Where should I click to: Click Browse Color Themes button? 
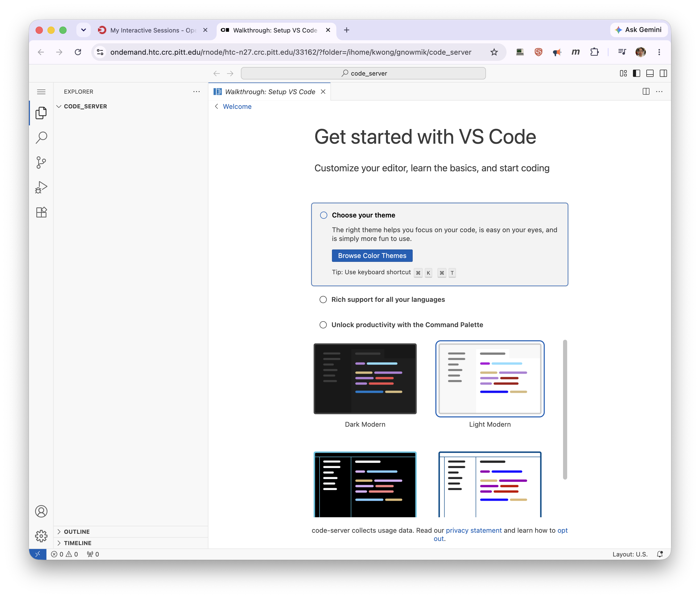372,256
